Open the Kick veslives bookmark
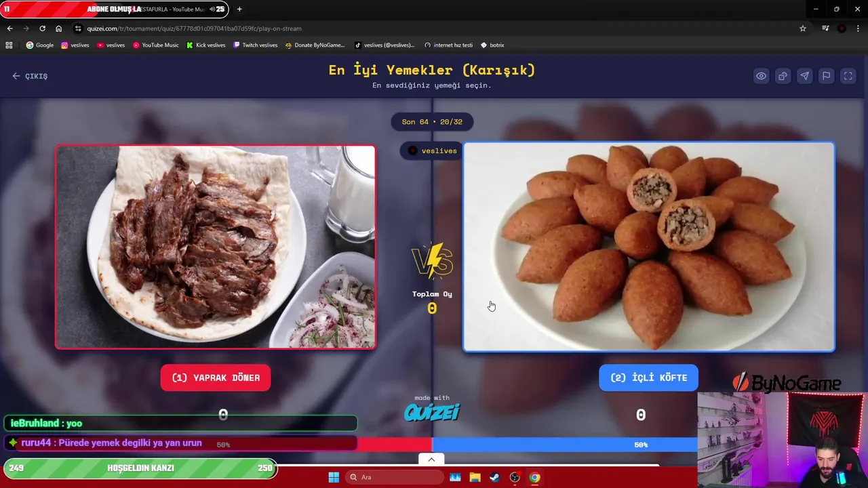The width and height of the screenshot is (868, 488). point(206,45)
